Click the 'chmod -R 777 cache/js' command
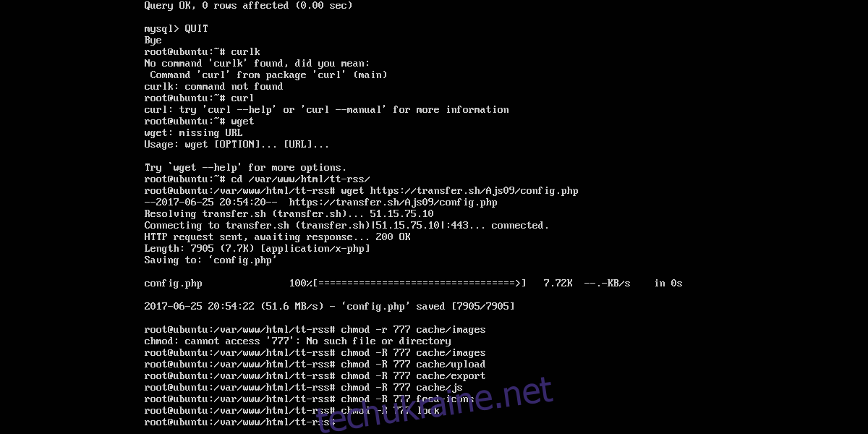The width and height of the screenshot is (868, 434). [401, 388]
